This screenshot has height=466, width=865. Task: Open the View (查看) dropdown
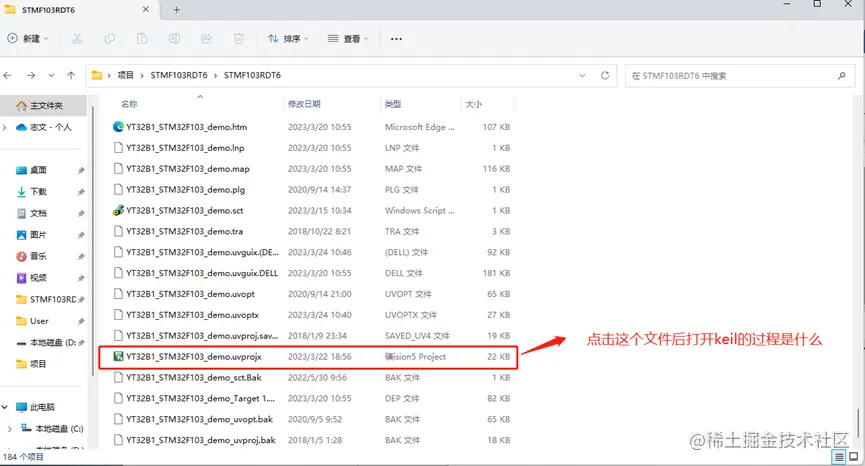(x=348, y=39)
